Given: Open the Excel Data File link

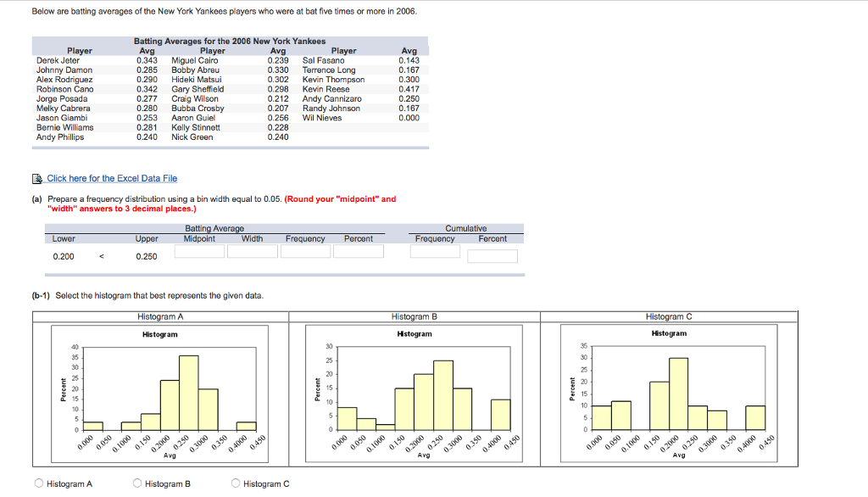Looking at the screenshot, I should (112, 178).
